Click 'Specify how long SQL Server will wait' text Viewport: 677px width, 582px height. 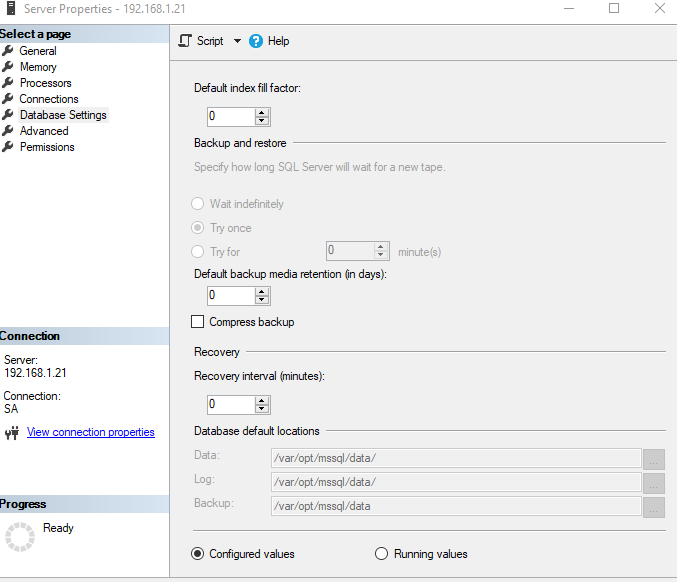tap(320, 167)
